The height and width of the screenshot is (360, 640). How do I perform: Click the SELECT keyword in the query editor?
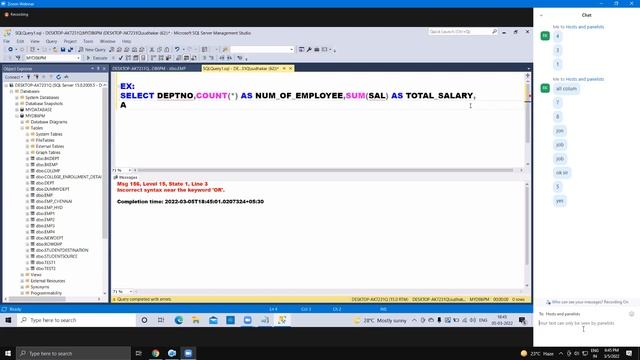pyautogui.click(x=137, y=96)
